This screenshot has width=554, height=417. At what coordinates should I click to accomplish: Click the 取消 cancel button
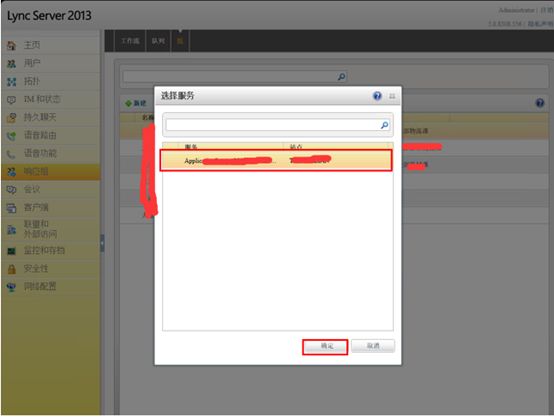point(373,346)
